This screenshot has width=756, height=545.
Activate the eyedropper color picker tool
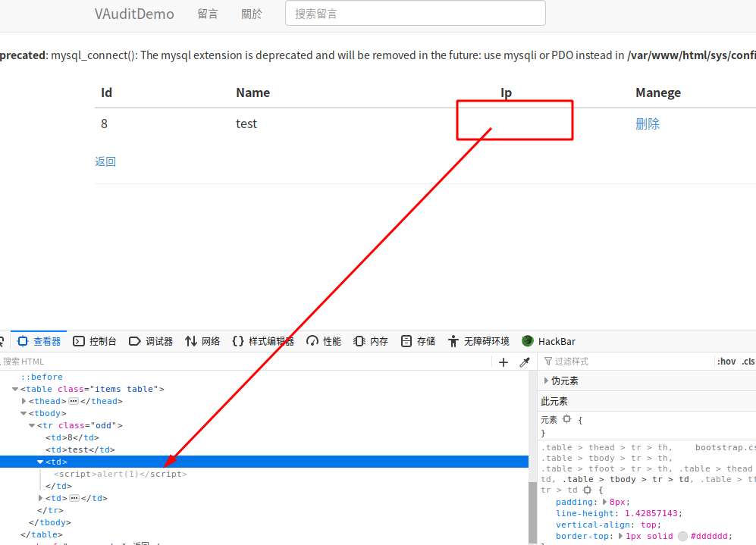point(524,362)
